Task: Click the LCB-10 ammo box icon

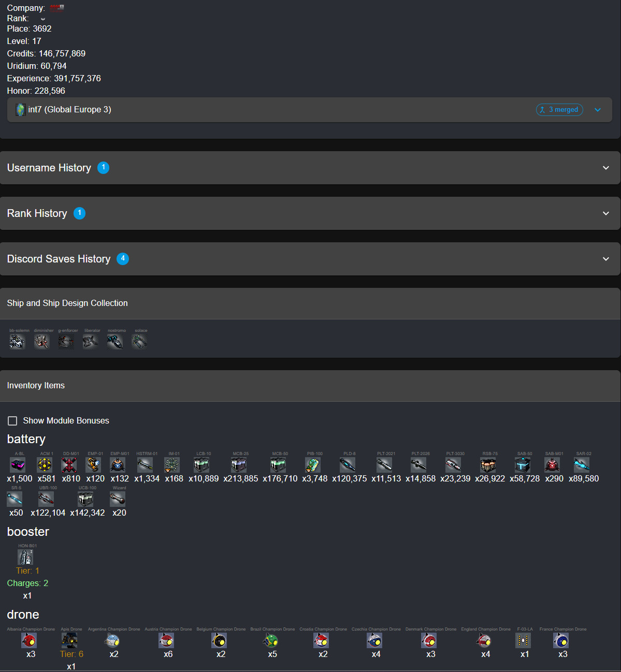Action: click(x=201, y=465)
